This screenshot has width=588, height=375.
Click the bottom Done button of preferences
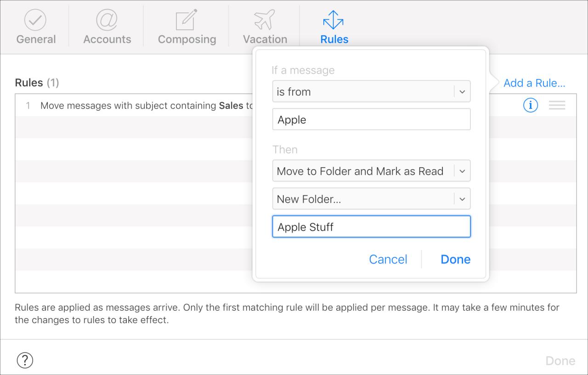click(x=560, y=361)
